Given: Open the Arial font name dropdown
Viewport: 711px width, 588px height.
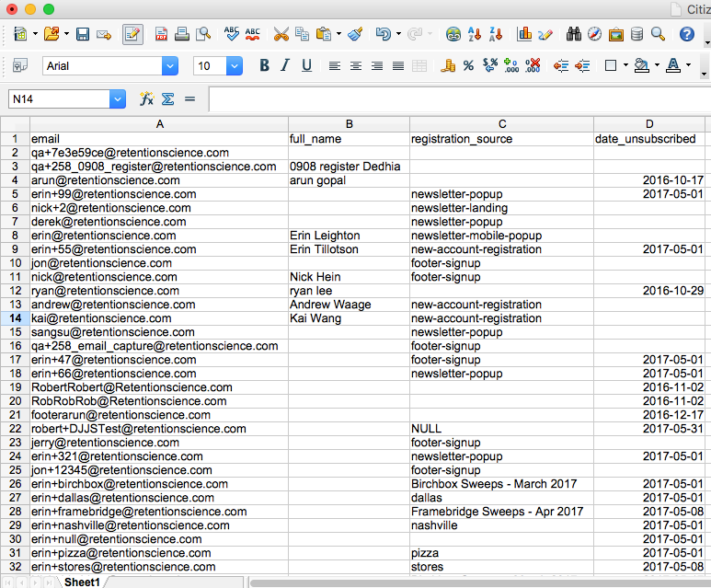Looking at the screenshot, I should (x=170, y=65).
